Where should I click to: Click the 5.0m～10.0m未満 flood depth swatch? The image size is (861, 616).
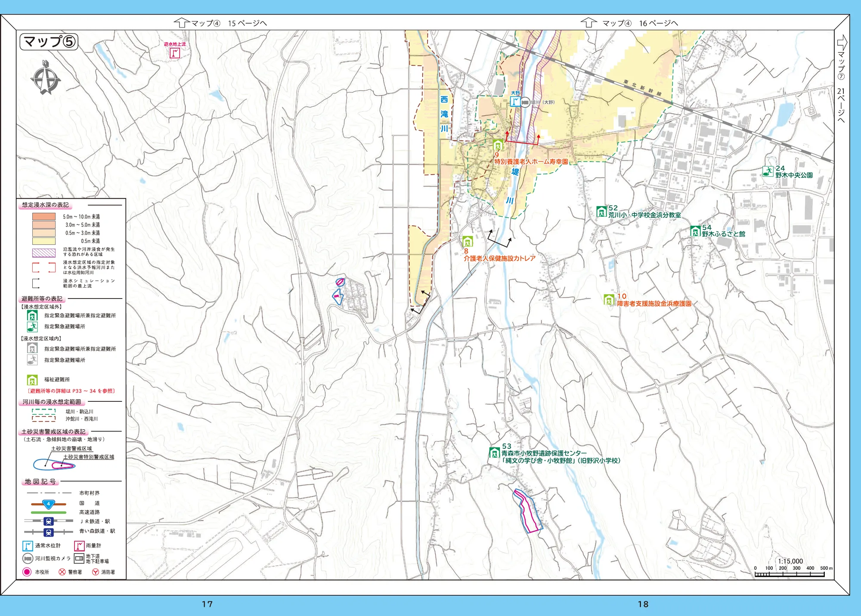click(x=44, y=216)
